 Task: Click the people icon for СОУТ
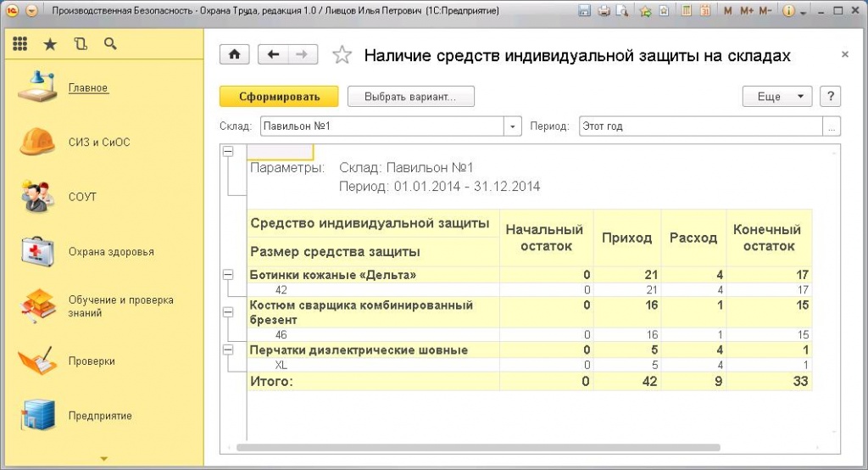[x=37, y=196]
